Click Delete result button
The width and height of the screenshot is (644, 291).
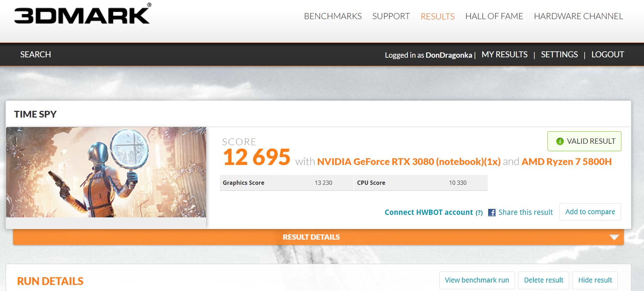(544, 280)
